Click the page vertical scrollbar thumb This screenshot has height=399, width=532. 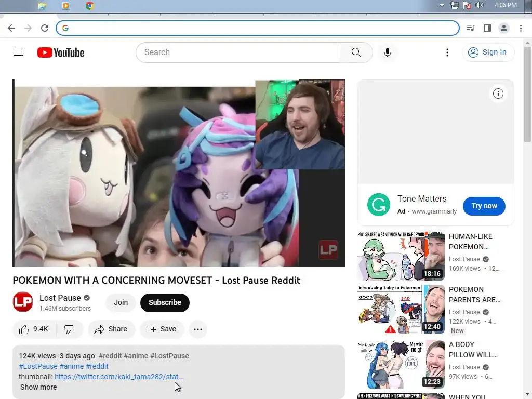pyautogui.click(x=527, y=95)
